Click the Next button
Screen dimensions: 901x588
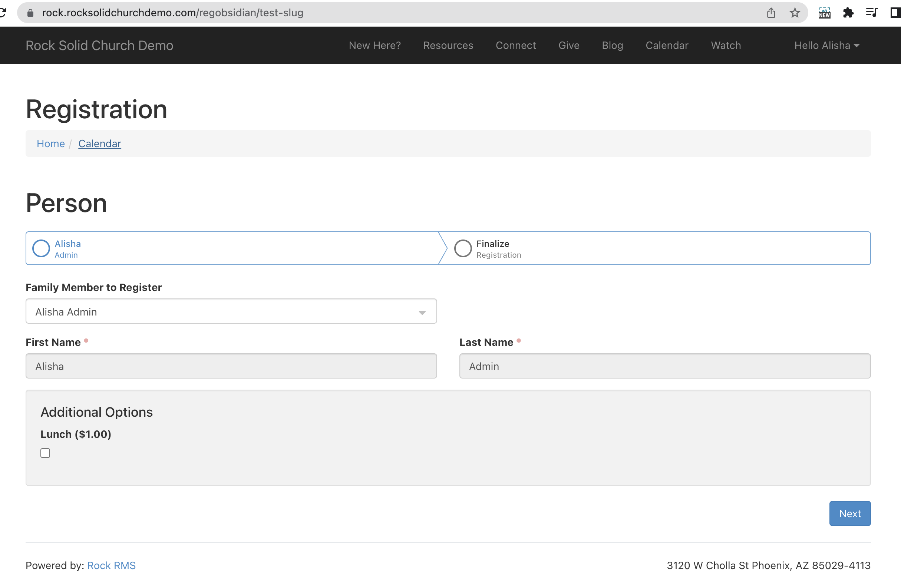pos(849,513)
